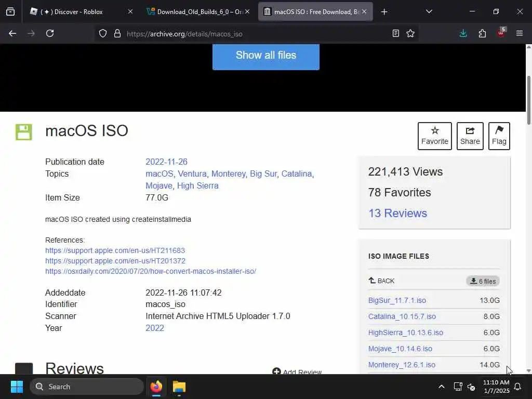Screen dimensions: 532x399
Task: Close the Discover - Roblox tab
Action: tap(130, 12)
